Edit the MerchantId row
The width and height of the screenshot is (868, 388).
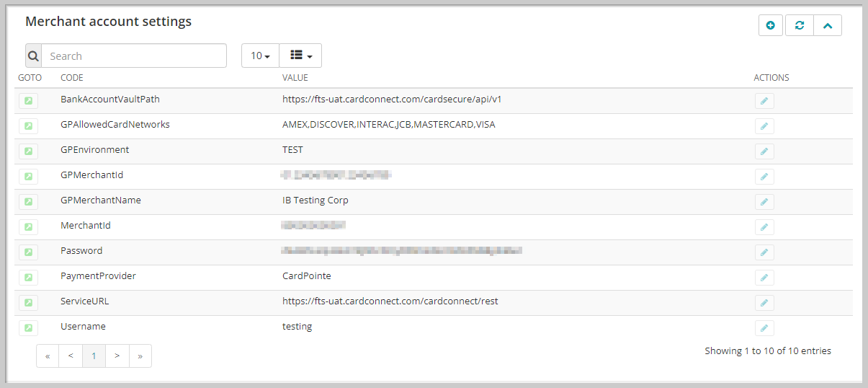coord(764,227)
